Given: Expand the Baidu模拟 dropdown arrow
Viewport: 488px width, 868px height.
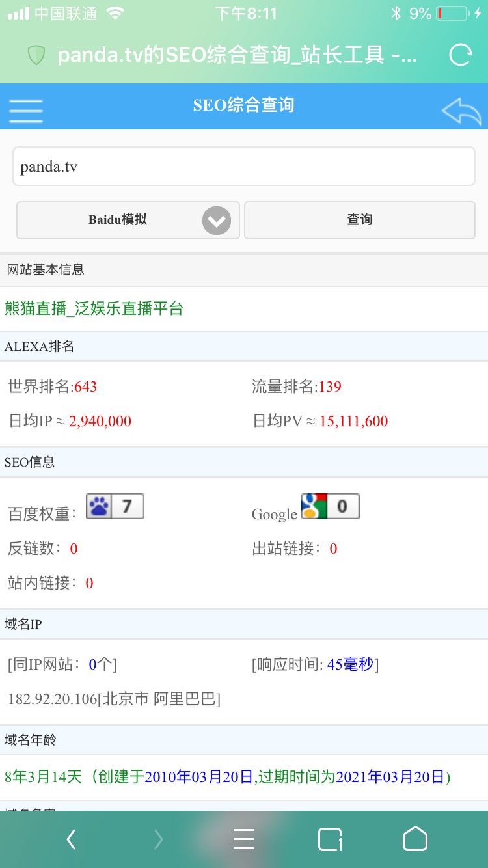Looking at the screenshot, I should (x=217, y=221).
